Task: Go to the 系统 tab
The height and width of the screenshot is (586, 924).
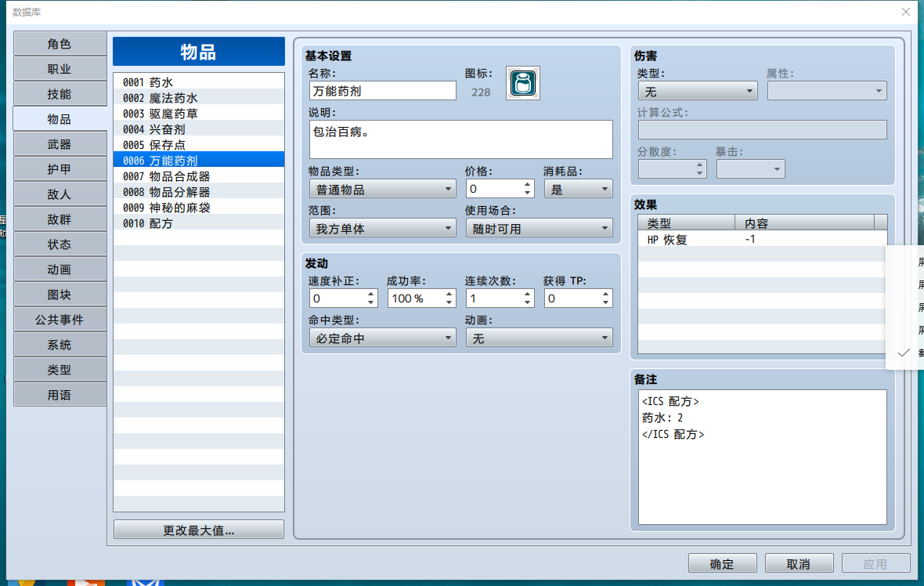Action: pos(60,345)
